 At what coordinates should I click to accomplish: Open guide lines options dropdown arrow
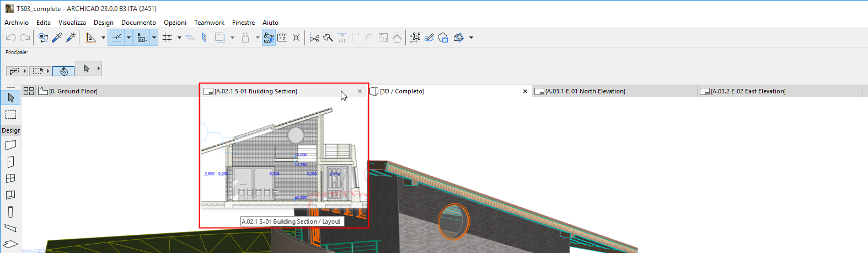tap(103, 38)
